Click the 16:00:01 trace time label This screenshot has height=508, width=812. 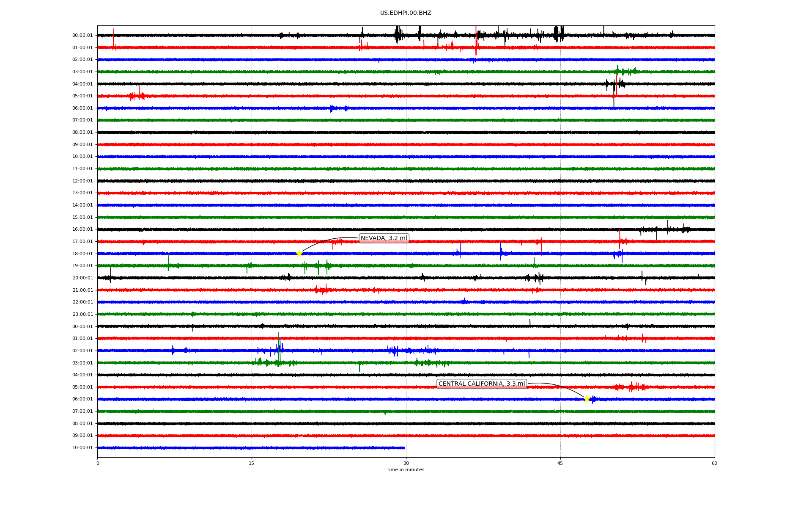[x=82, y=229]
